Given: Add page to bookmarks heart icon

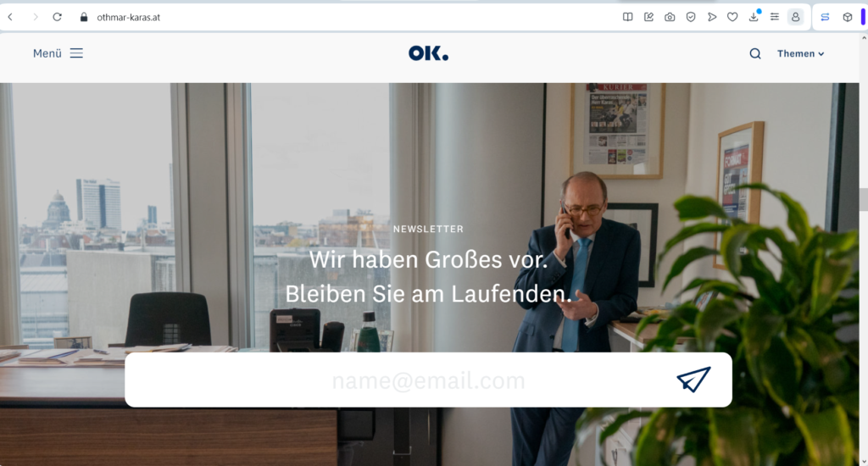Looking at the screenshot, I should 732,17.
